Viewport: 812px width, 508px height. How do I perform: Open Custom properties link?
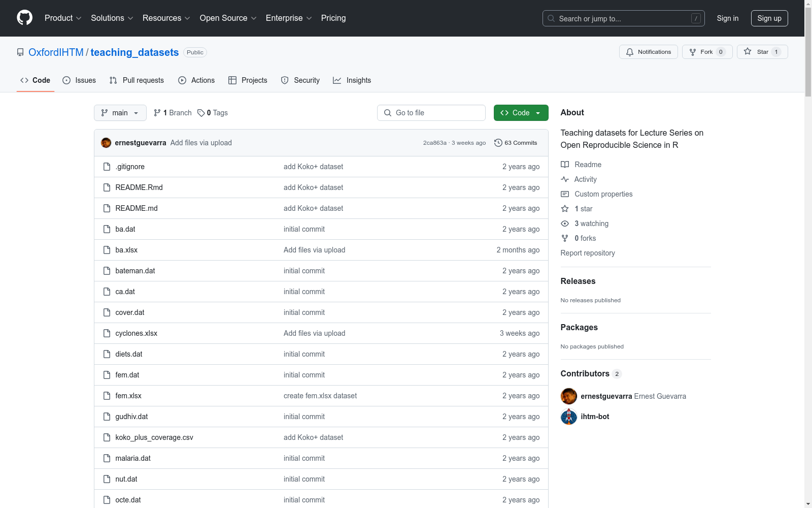597,194
